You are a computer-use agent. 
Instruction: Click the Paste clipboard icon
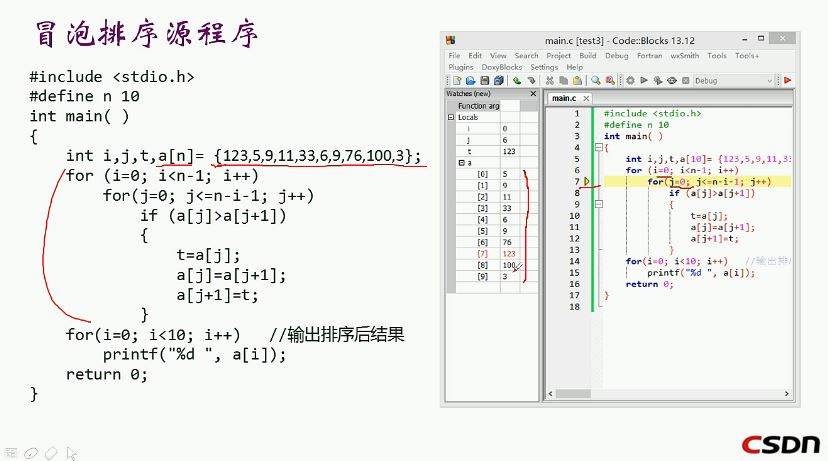(x=577, y=81)
